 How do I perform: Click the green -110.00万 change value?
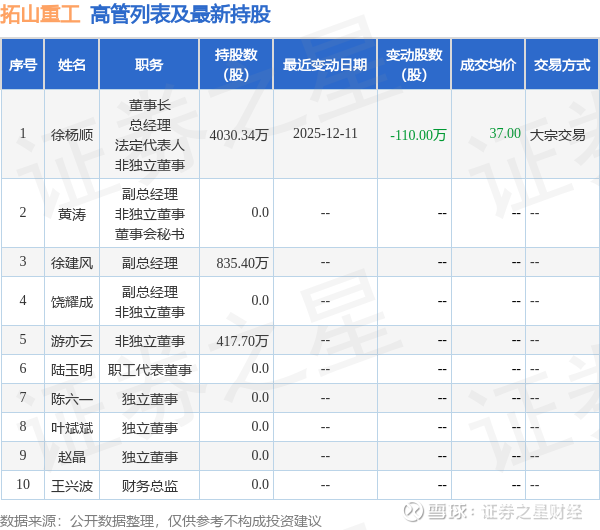(418, 135)
